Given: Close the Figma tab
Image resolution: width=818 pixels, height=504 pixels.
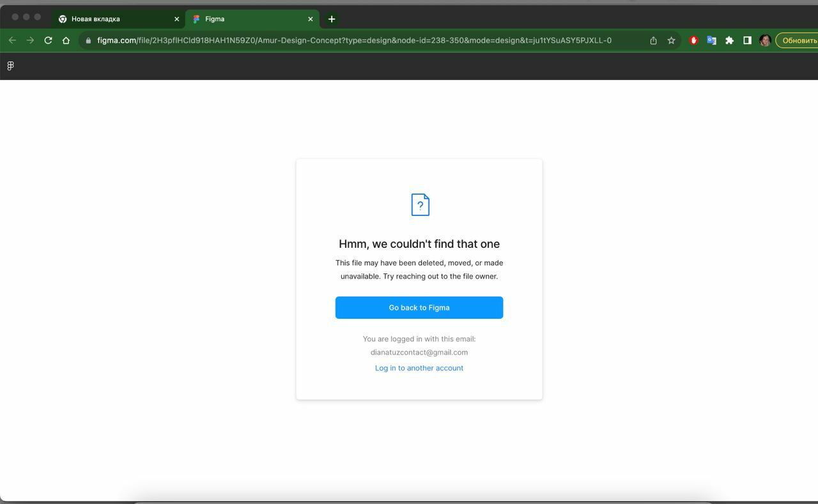Looking at the screenshot, I should click(311, 19).
